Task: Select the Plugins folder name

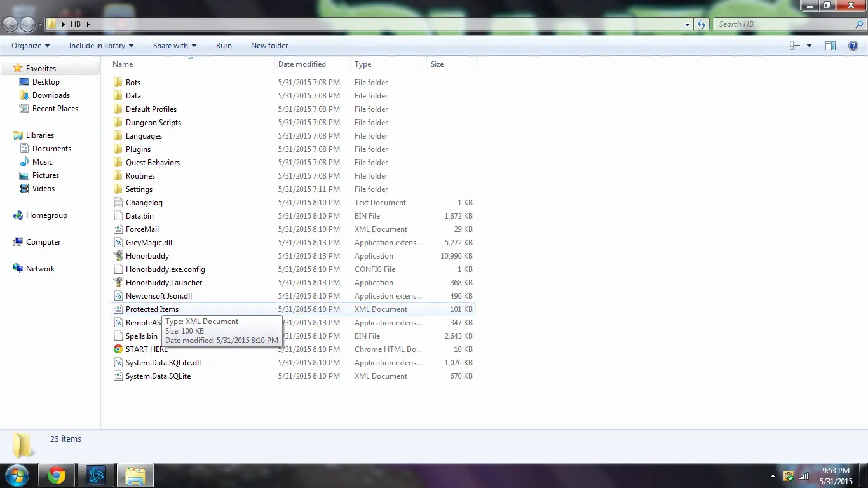Action: pos(138,149)
